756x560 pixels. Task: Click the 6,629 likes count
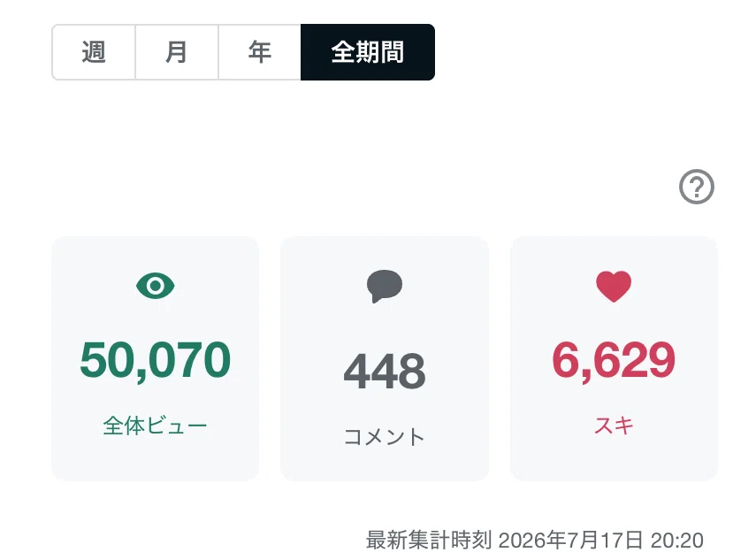click(614, 360)
